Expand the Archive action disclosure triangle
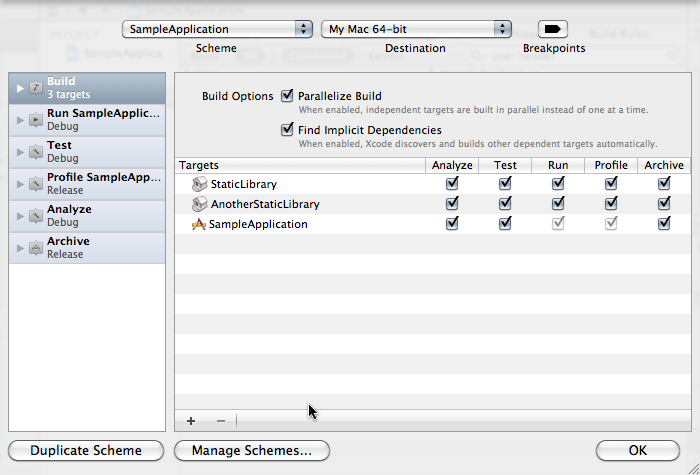 click(x=20, y=248)
